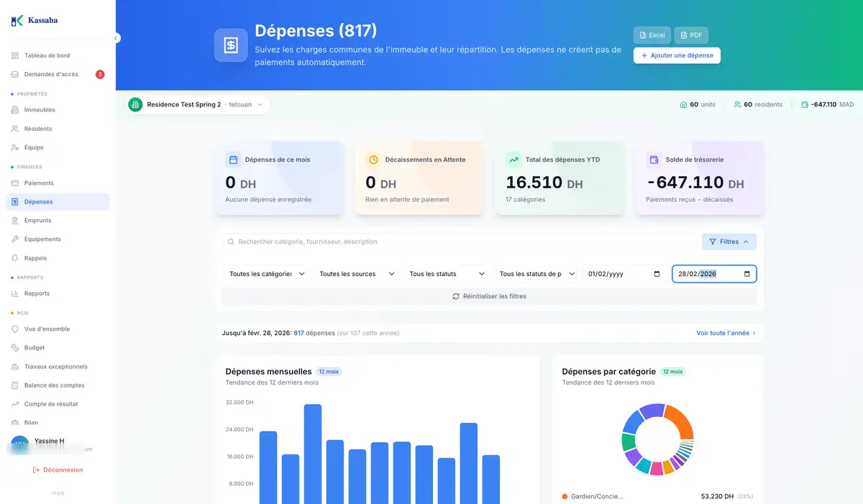
Task: Click the house icon next to 60 units
Action: 683,104
